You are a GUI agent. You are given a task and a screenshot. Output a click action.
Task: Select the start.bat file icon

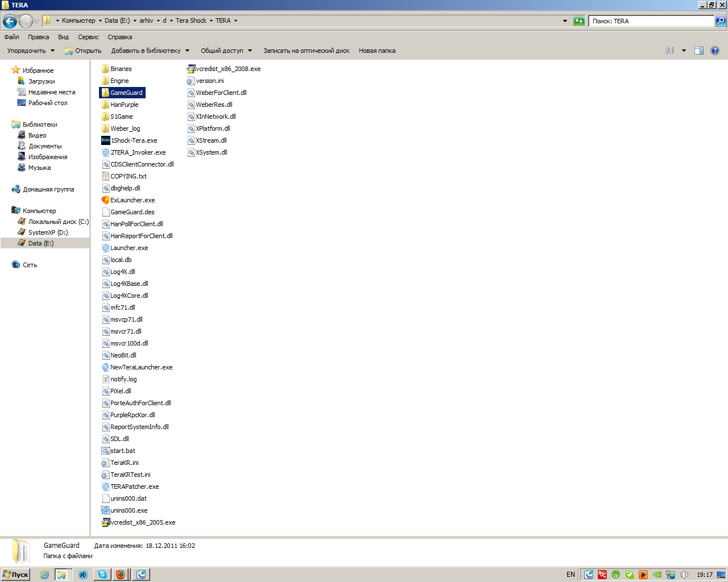(105, 451)
